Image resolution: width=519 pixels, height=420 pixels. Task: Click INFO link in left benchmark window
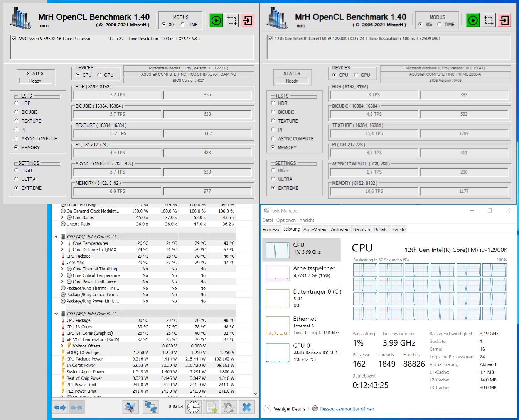pyautogui.click(x=44, y=26)
